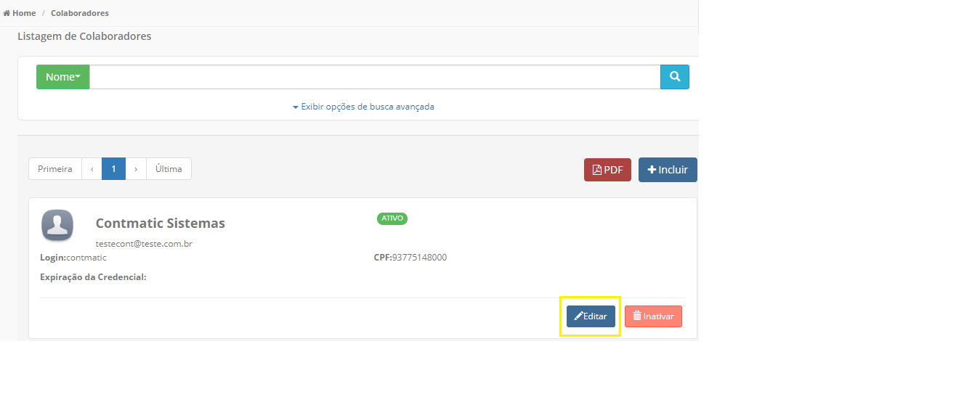This screenshot has height=410, width=980.
Task: Click the Incluir button
Action: coord(668,170)
